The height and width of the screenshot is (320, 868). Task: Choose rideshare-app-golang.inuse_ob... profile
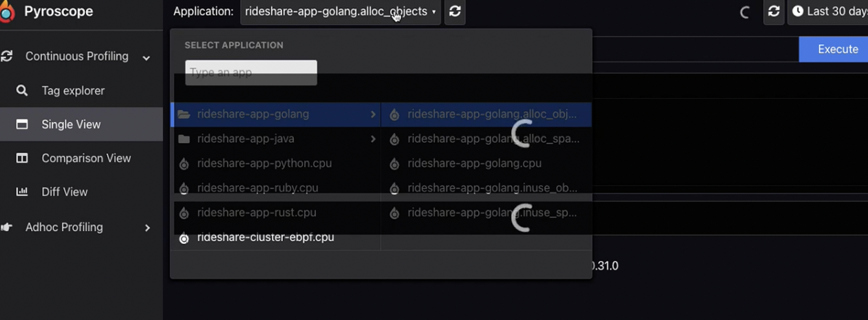(486, 188)
